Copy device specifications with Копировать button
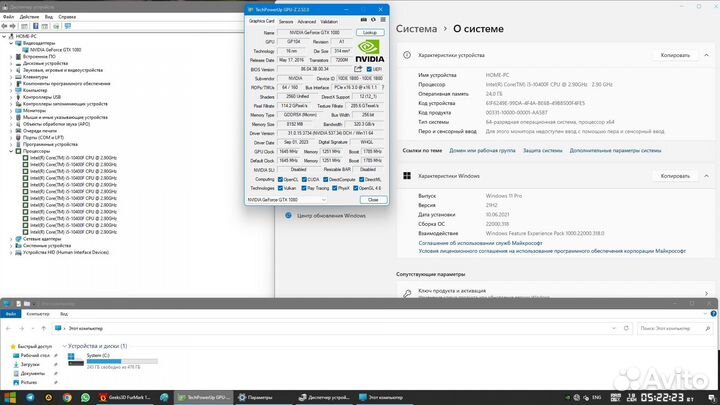The width and height of the screenshot is (720, 405). pos(675,55)
